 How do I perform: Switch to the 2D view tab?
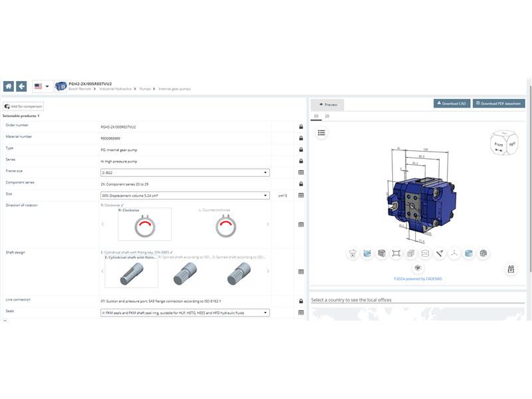pos(327,116)
